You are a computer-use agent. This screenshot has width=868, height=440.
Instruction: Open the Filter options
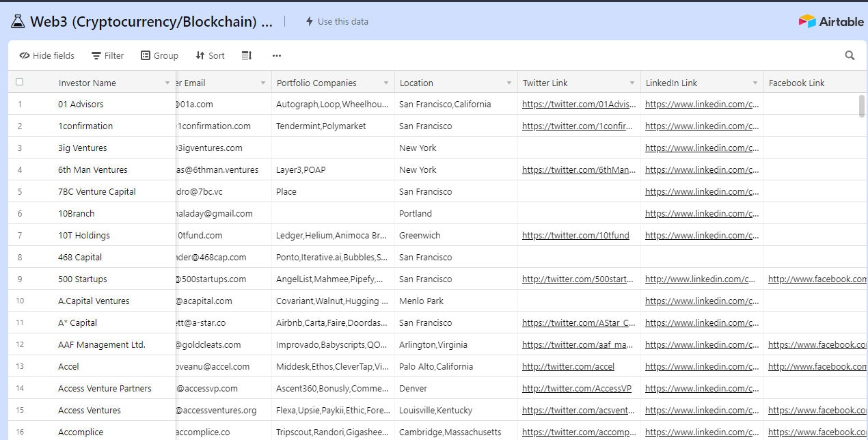coord(108,55)
